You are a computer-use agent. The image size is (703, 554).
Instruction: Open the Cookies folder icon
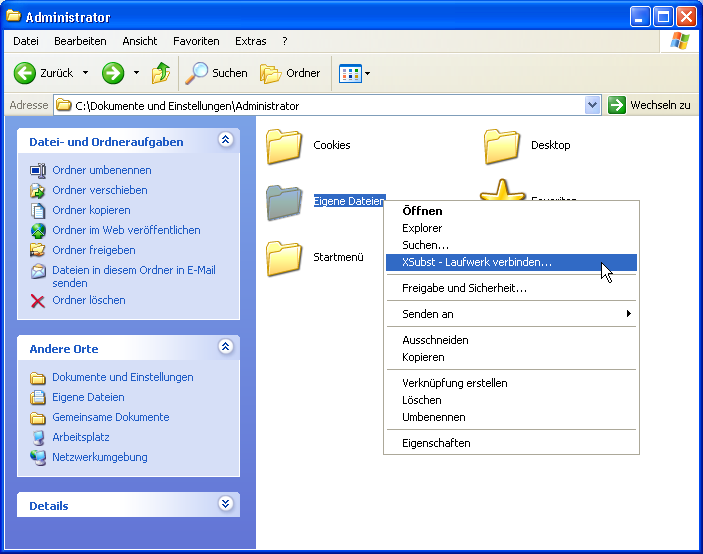[285, 146]
